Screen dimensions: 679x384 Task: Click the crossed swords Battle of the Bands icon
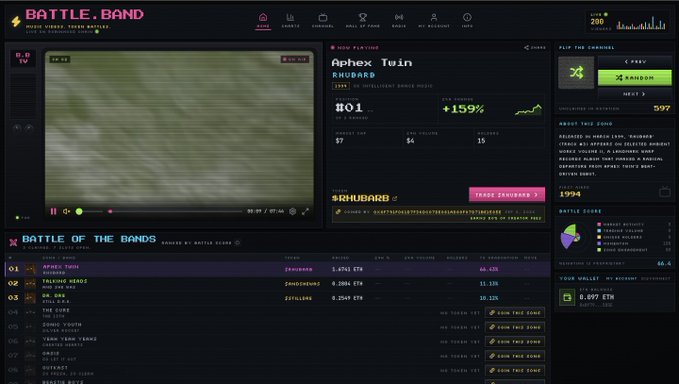pyautogui.click(x=13, y=242)
